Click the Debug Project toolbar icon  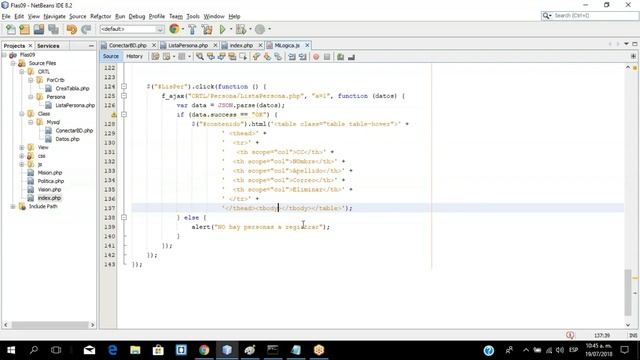(x=241, y=29)
